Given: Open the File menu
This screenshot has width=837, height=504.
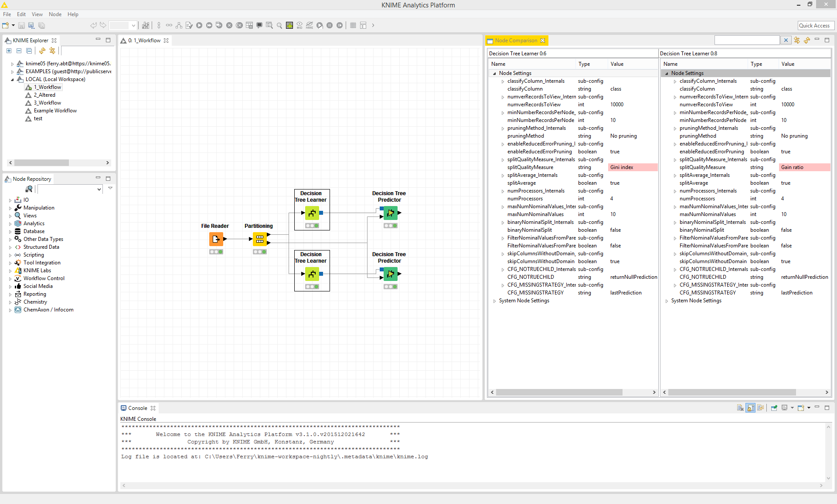Looking at the screenshot, I should (7, 14).
